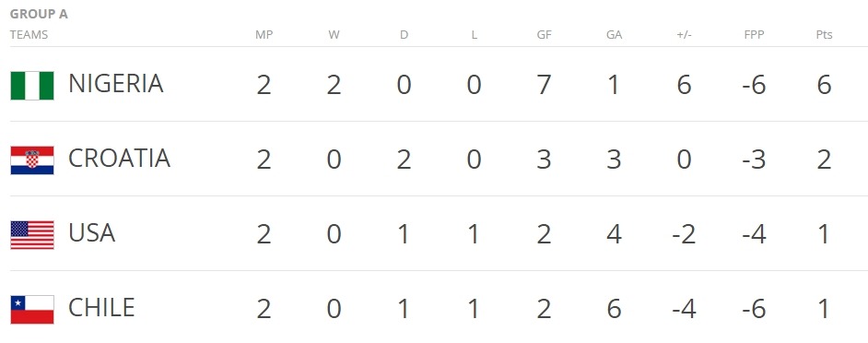The width and height of the screenshot is (868, 343).
Task: Click the TEAMS column header
Action: [x=29, y=35]
